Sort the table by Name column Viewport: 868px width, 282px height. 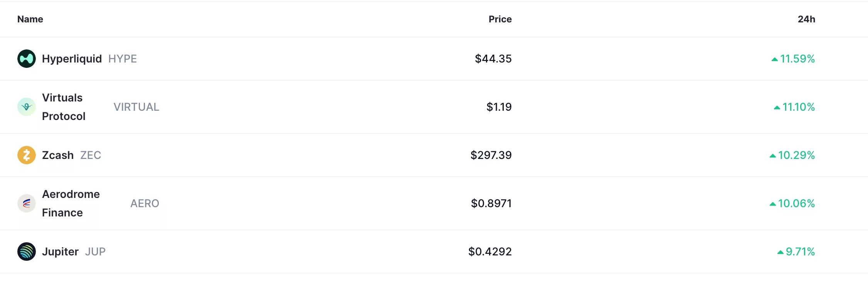coord(30,19)
